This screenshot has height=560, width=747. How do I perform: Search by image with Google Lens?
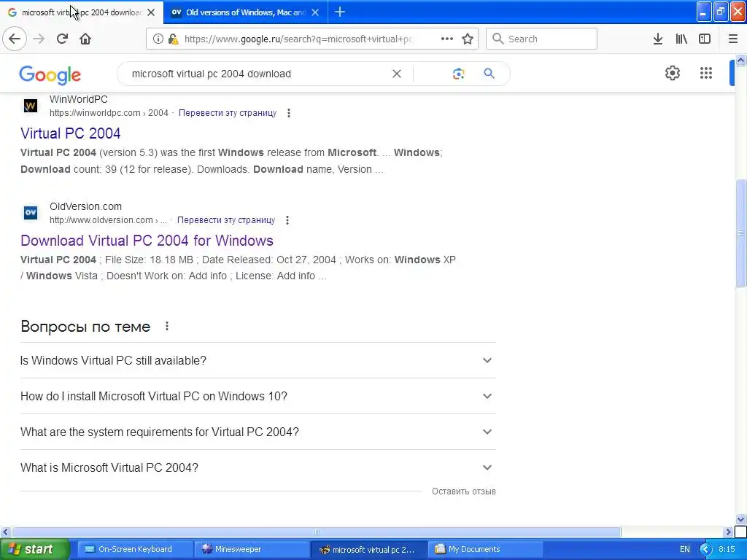pos(458,74)
